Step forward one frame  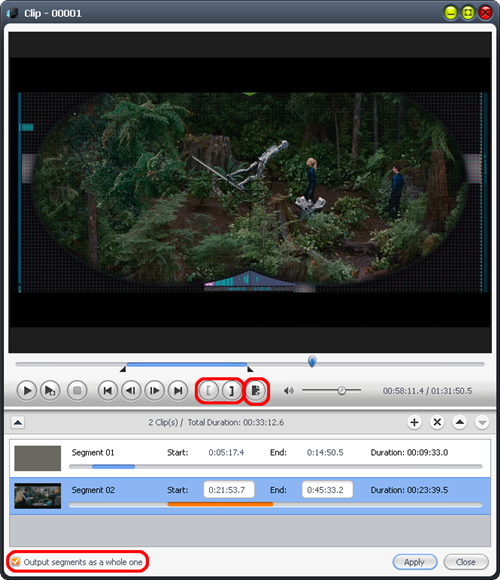tap(155, 391)
